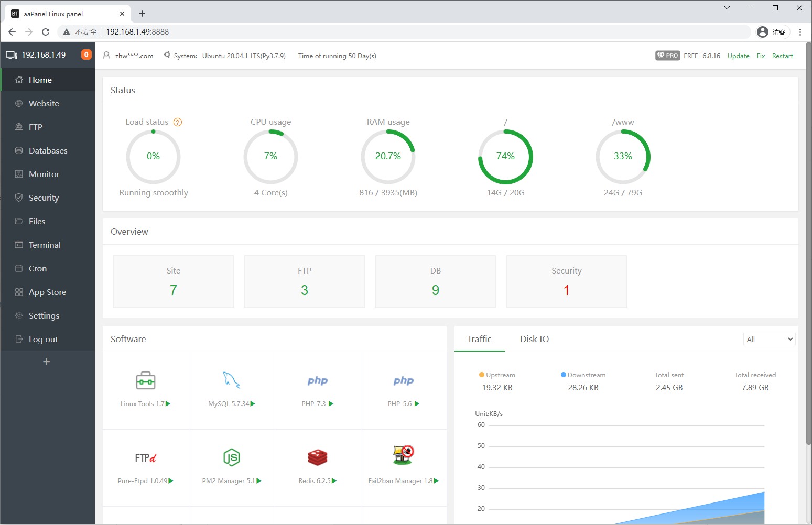
Task: Open the Pure-Ftpd software icon
Action: [146, 458]
